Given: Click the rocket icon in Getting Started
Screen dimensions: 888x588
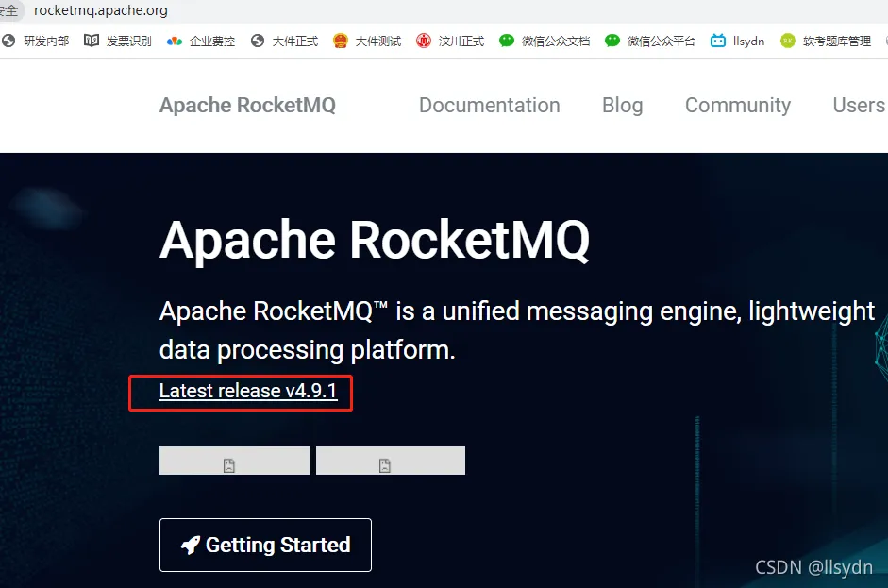Looking at the screenshot, I should (191, 545).
